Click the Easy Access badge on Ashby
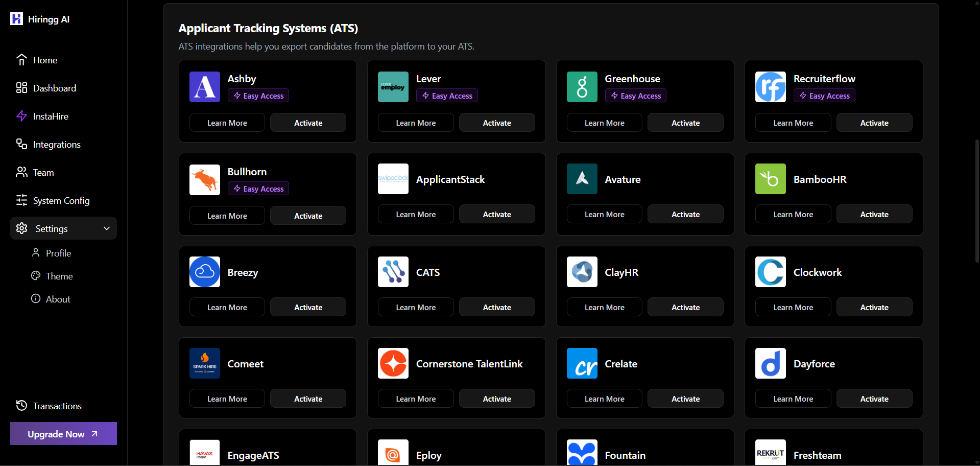The height and width of the screenshot is (466, 980). point(258,96)
